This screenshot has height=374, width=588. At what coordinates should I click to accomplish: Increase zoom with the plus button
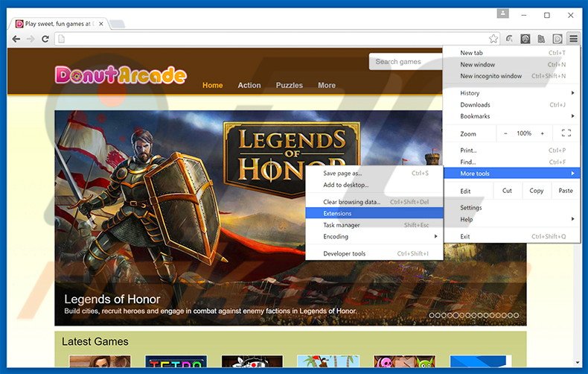coord(543,133)
